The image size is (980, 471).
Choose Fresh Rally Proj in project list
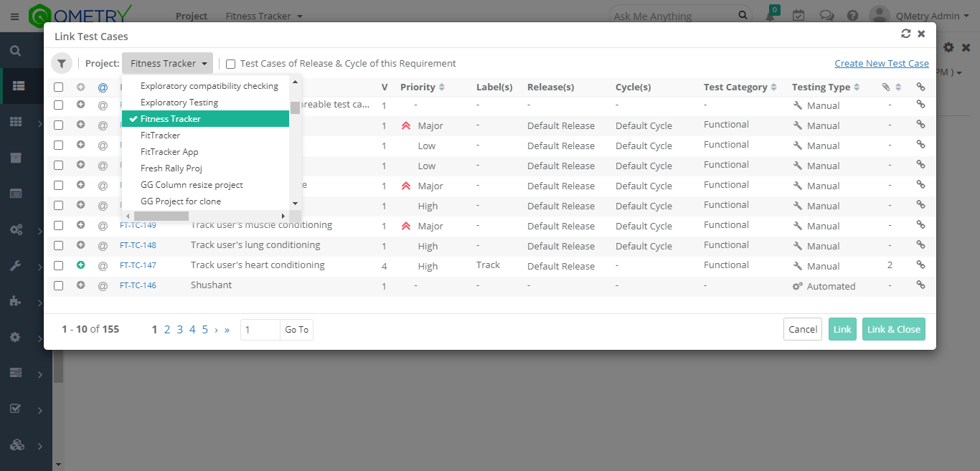(171, 168)
